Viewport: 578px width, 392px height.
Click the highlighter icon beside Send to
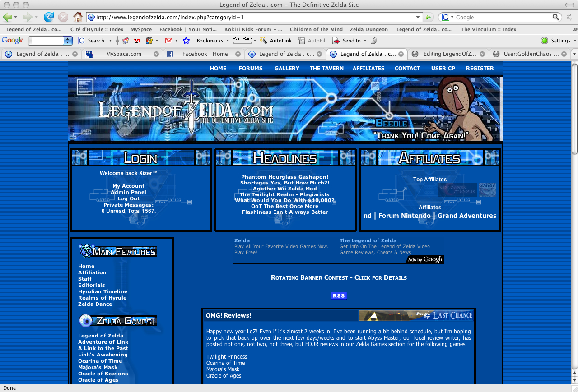click(x=373, y=41)
